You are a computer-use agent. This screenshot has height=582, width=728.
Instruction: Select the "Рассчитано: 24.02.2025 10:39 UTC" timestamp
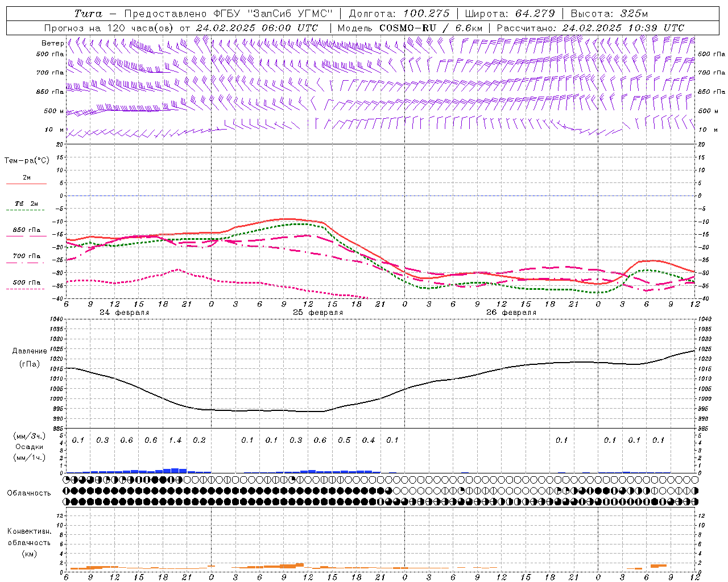coord(590,28)
